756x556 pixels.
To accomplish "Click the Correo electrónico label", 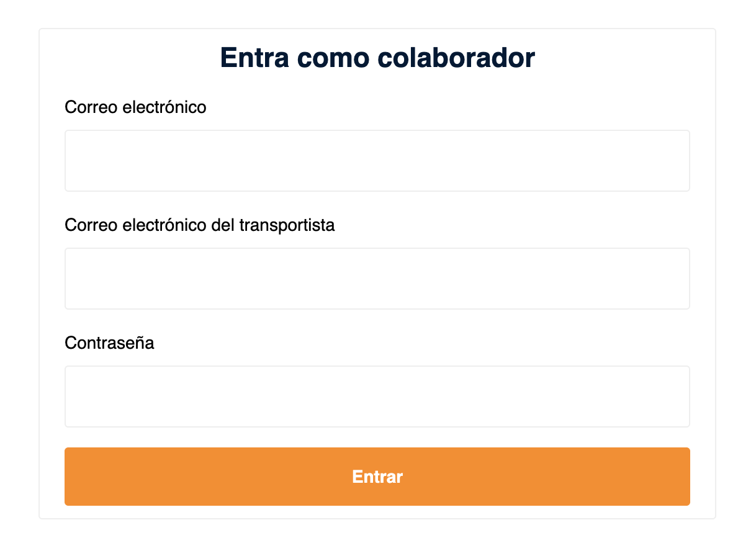I will pyautogui.click(x=135, y=107).
